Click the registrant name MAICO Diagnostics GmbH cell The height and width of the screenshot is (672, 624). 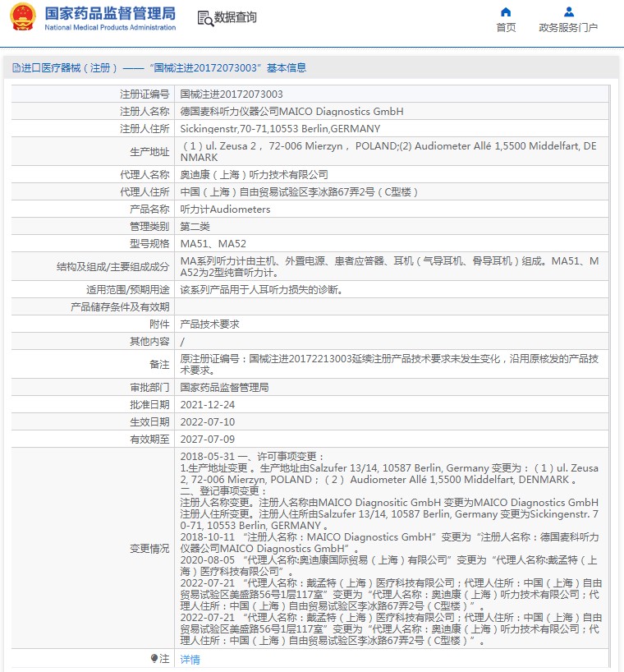[x=291, y=112]
